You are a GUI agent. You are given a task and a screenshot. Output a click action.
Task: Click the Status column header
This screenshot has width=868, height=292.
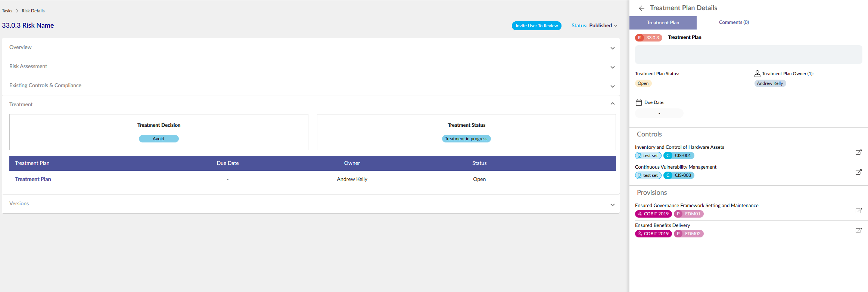tap(479, 163)
